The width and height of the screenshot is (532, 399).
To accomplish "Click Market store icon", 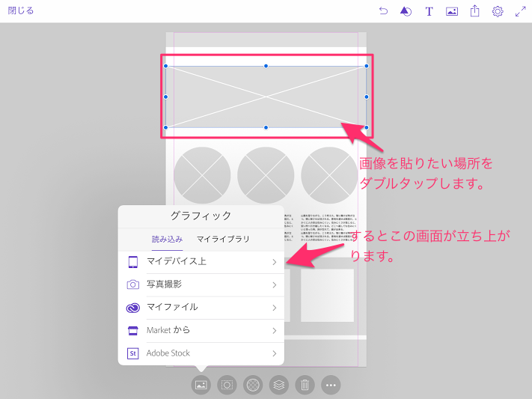I will 133,330.
